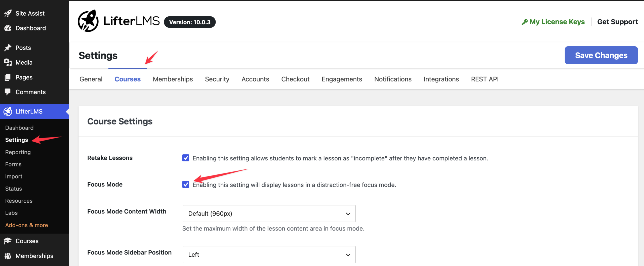Image resolution: width=644 pixels, height=266 pixels.
Task: Open Focus Mode Sidebar Position dropdown
Action: pyautogui.click(x=269, y=254)
